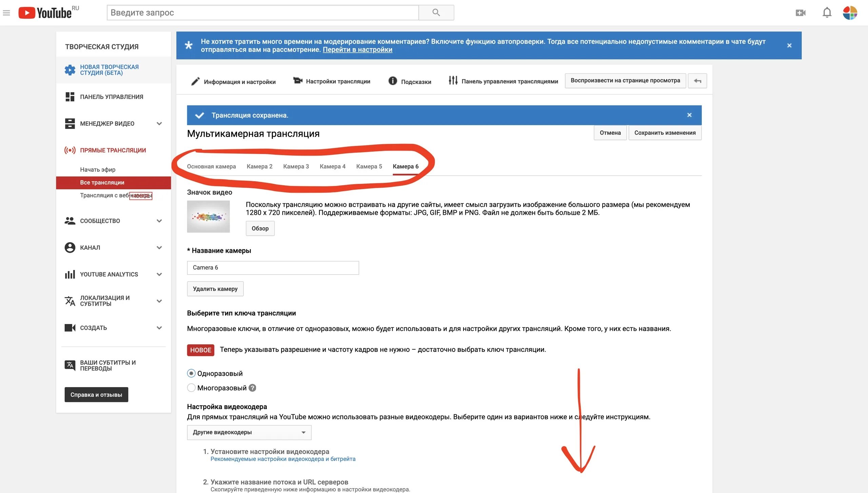Close the автопроверка banner

[x=789, y=45]
